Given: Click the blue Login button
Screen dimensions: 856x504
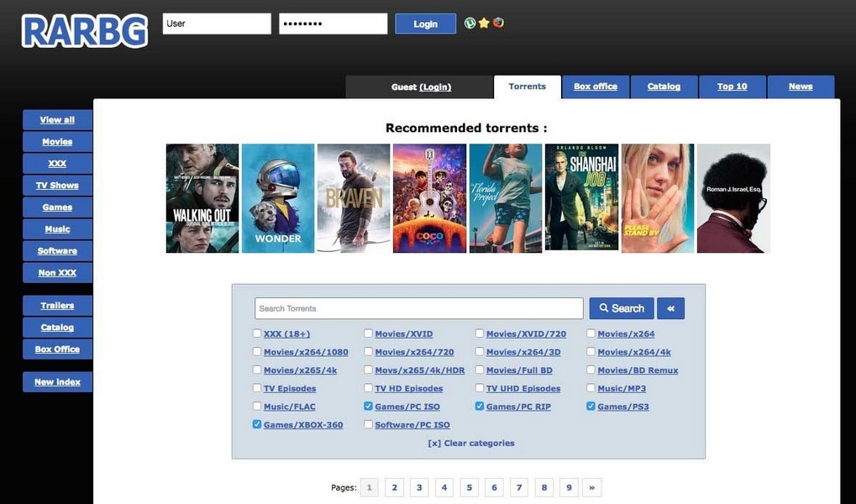Looking at the screenshot, I should click(425, 24).
